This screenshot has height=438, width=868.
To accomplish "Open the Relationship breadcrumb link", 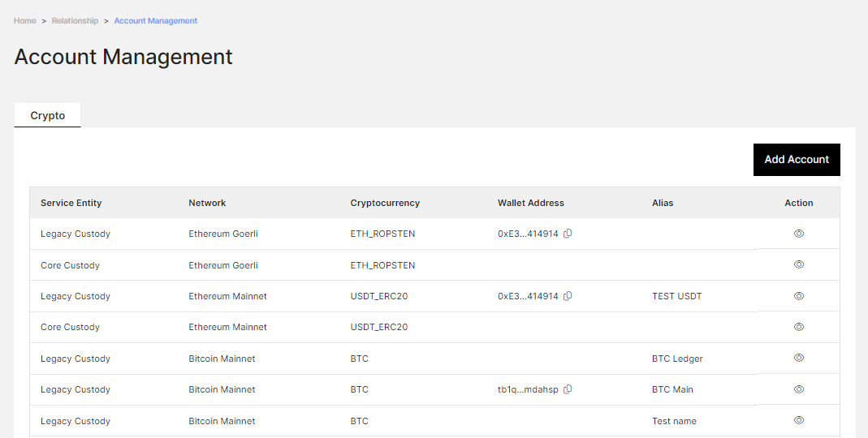I will point(75,20).
